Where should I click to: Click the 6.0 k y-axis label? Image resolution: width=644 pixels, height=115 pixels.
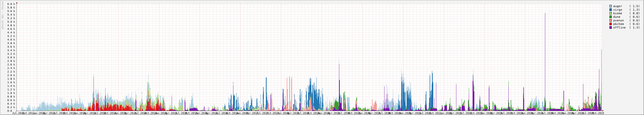(x=11, y=4)
